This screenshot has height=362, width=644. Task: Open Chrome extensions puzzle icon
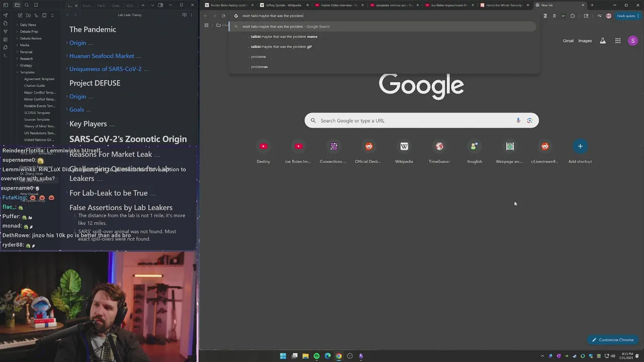[573, 16]
